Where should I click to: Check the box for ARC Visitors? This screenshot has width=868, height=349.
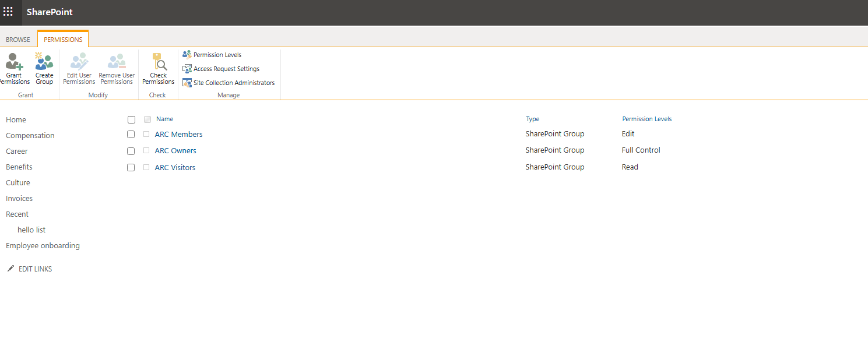(131, 168)
